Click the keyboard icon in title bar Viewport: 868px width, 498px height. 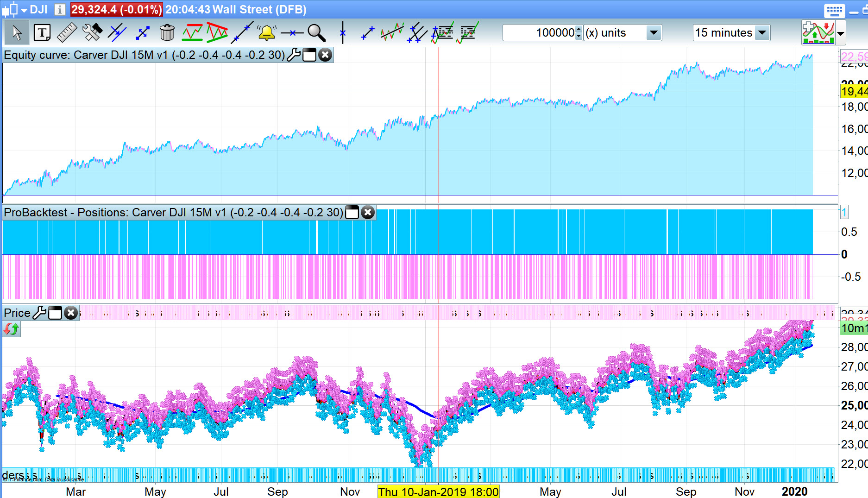click(835, 10)
